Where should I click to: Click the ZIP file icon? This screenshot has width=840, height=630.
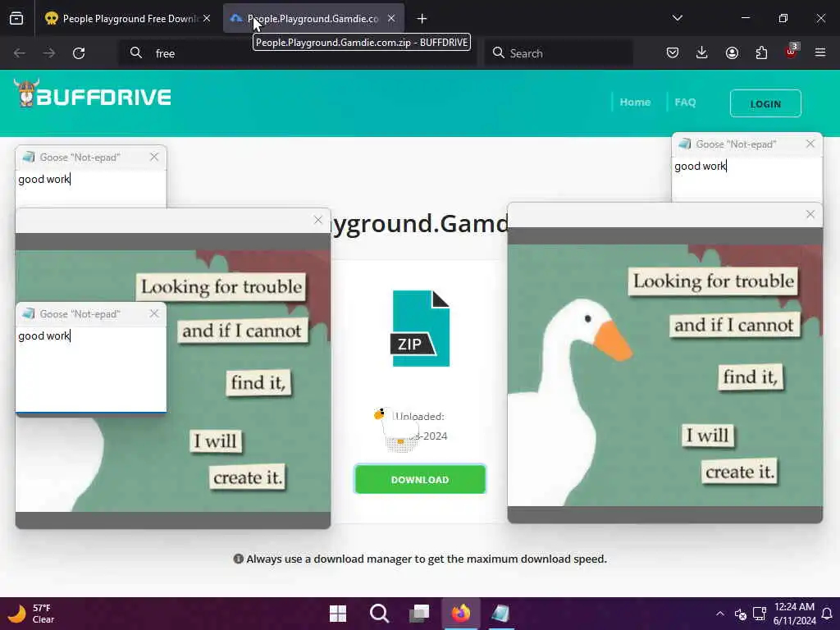pos(421,328)
